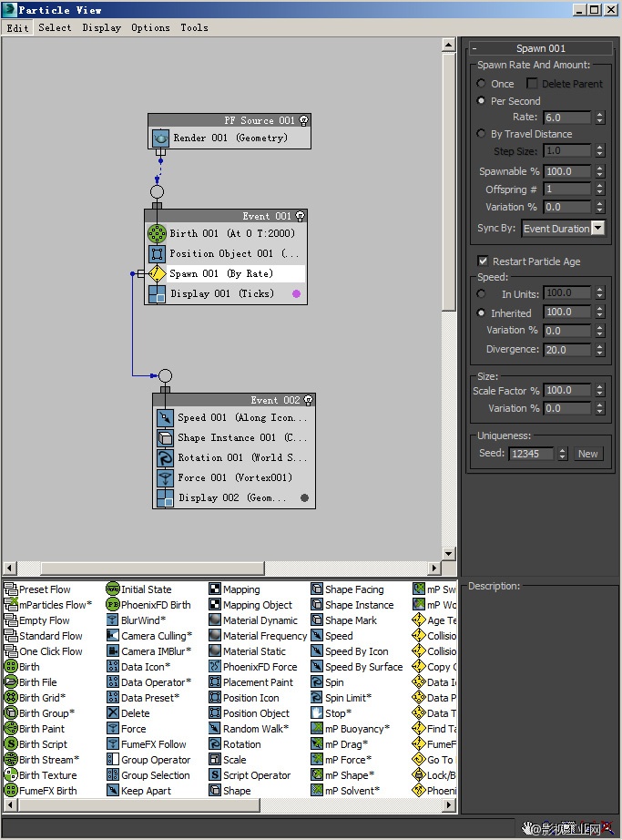The image size is (622, 840).
Task: Click the PF Source 001 title bar
Action: pos(229,120)
